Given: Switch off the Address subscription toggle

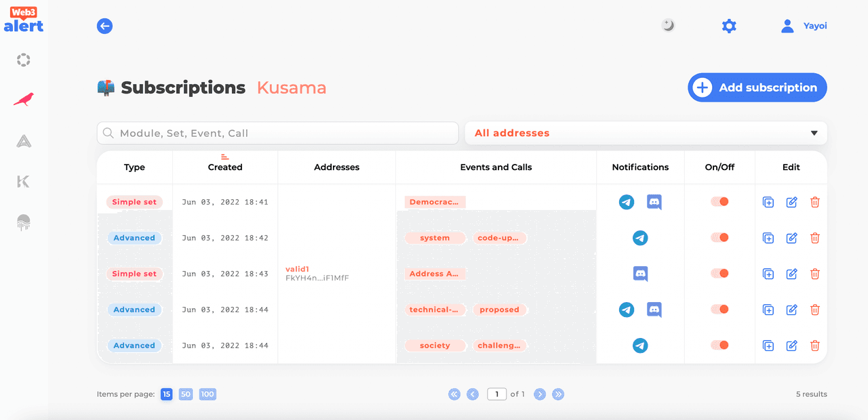Looking at the screenshot, I should click(719, 274).
